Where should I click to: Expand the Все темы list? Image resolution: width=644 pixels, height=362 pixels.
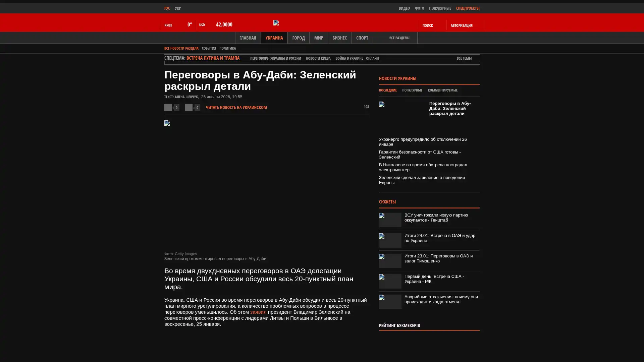(x=464, y=58)
